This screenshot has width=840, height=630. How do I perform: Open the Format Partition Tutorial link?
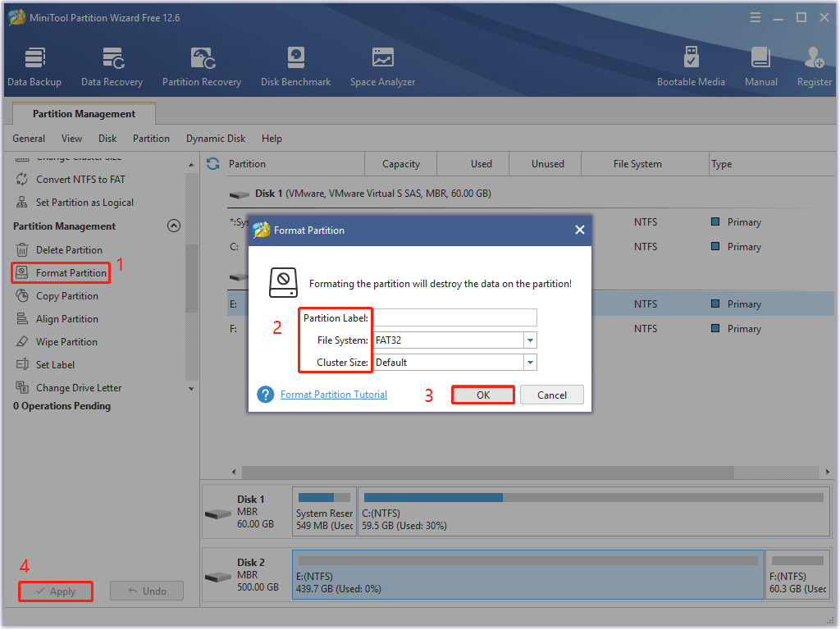click(x=334, y=395)
